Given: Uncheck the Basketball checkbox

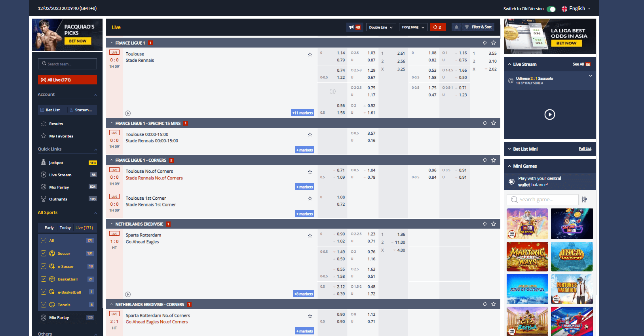Looking at the screenshot, I should pos(44,279).
